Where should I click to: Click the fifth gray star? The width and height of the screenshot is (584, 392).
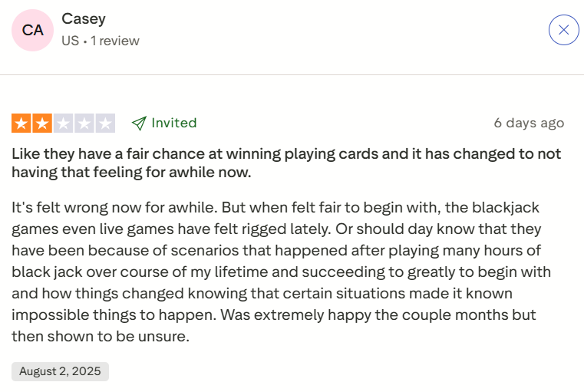(x=106, y=123)
